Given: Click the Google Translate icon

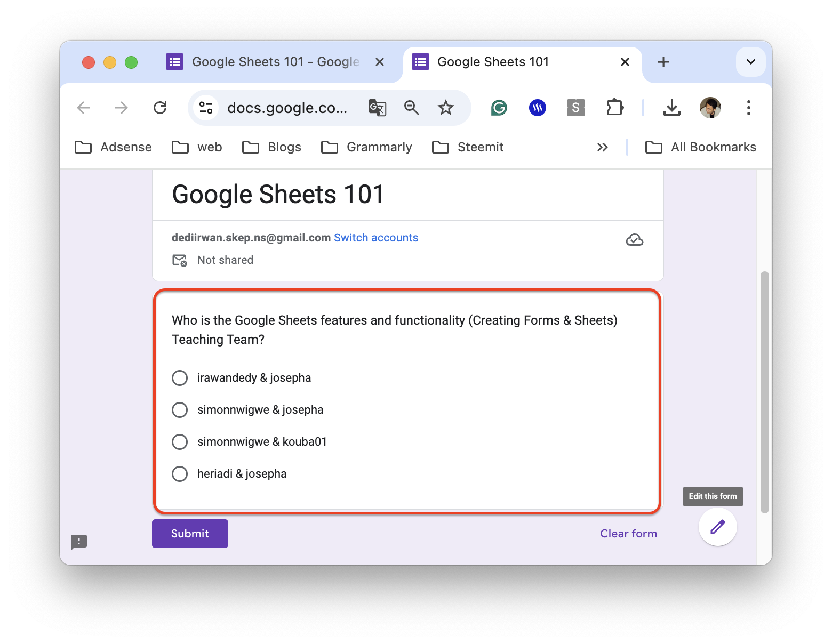Looking at the screenshot, I should [x=378, y=108].
